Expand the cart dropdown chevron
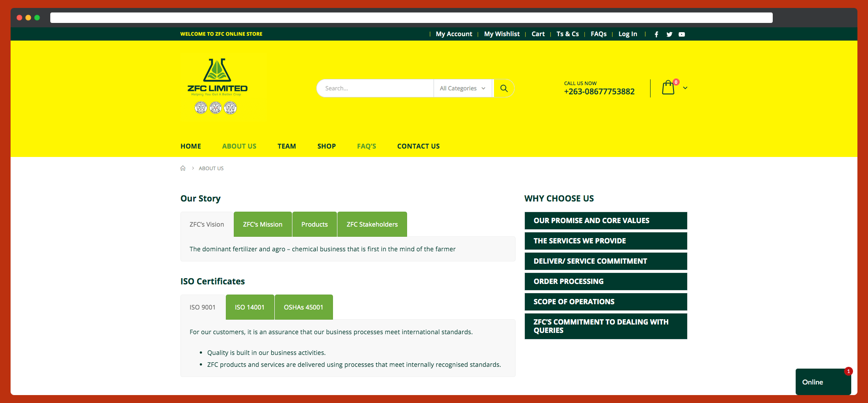868x403 pixels. tap(685, 88)
